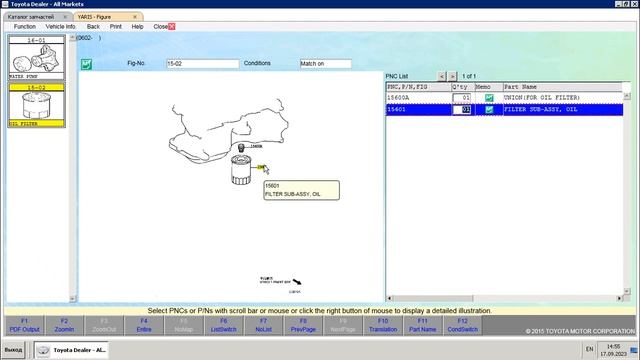Open the Help menu
640x360 pixels.
138,27
